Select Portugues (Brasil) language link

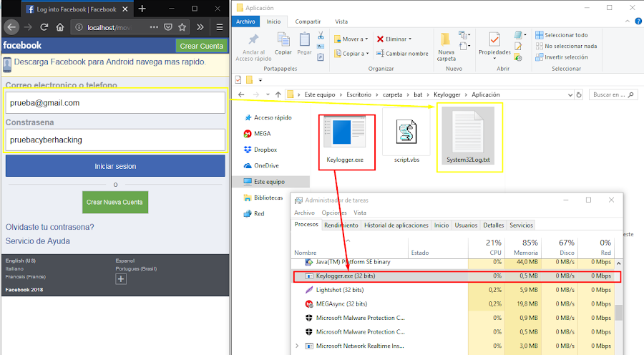[136, 268]
